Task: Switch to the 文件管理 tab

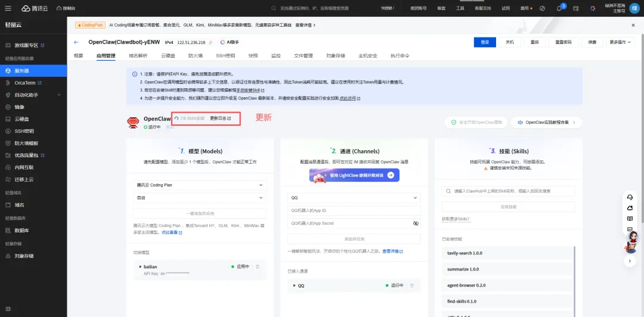Action: (303, 56)
